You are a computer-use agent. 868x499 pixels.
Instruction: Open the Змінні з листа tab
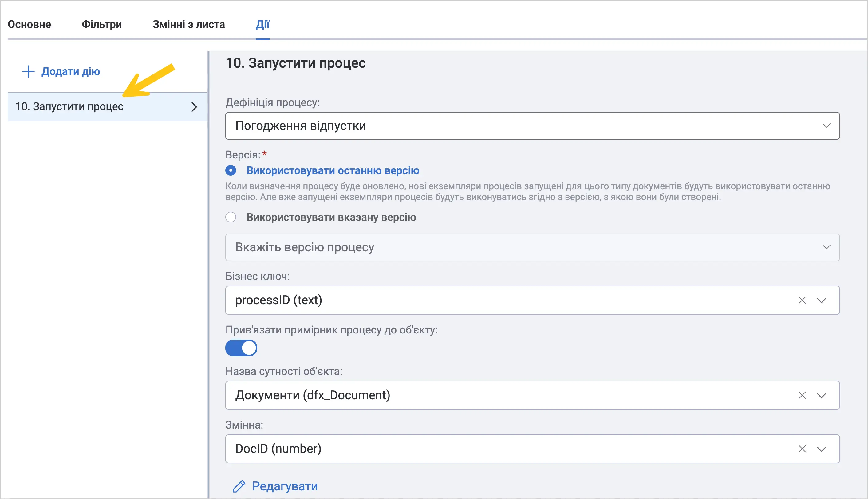click(189, 24)
